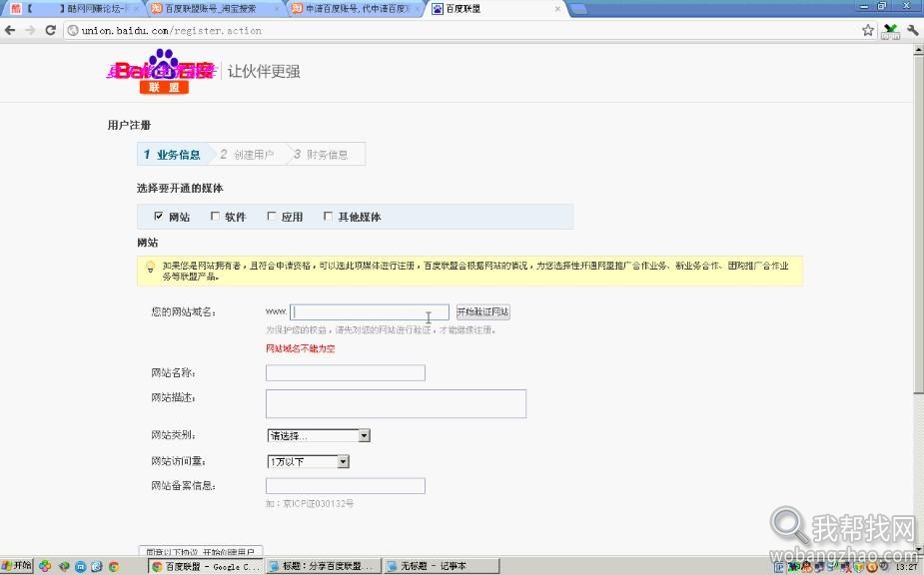Click the Chrome quick launch icon in taskbar
Screen dimensions: 924x575
(x=114, y=567)
